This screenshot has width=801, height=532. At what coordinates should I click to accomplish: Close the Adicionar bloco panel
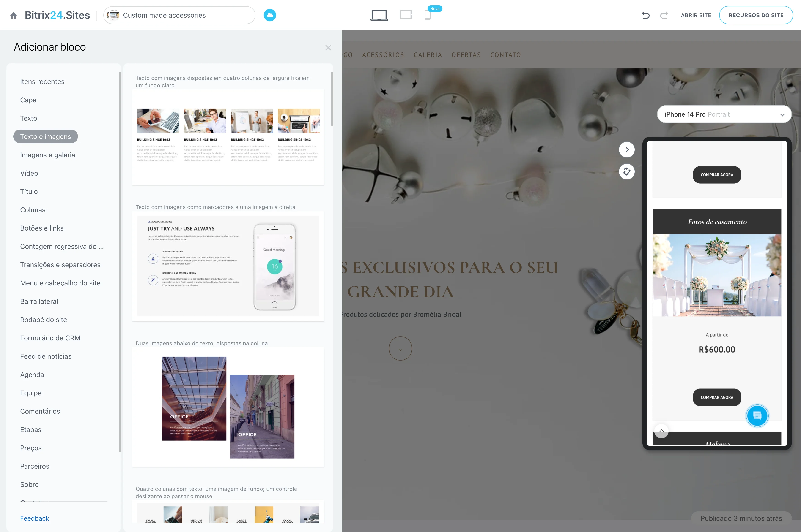(328, 48)
